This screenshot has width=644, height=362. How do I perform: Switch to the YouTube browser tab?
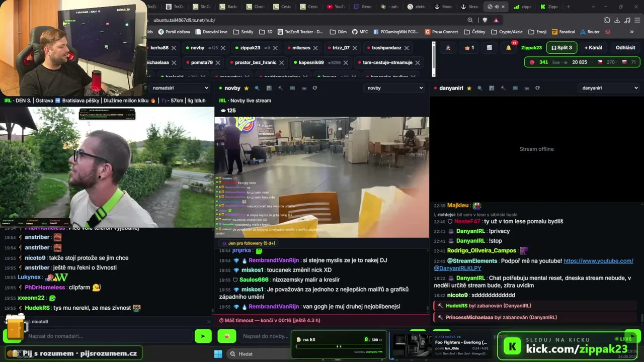coord(336,7)
